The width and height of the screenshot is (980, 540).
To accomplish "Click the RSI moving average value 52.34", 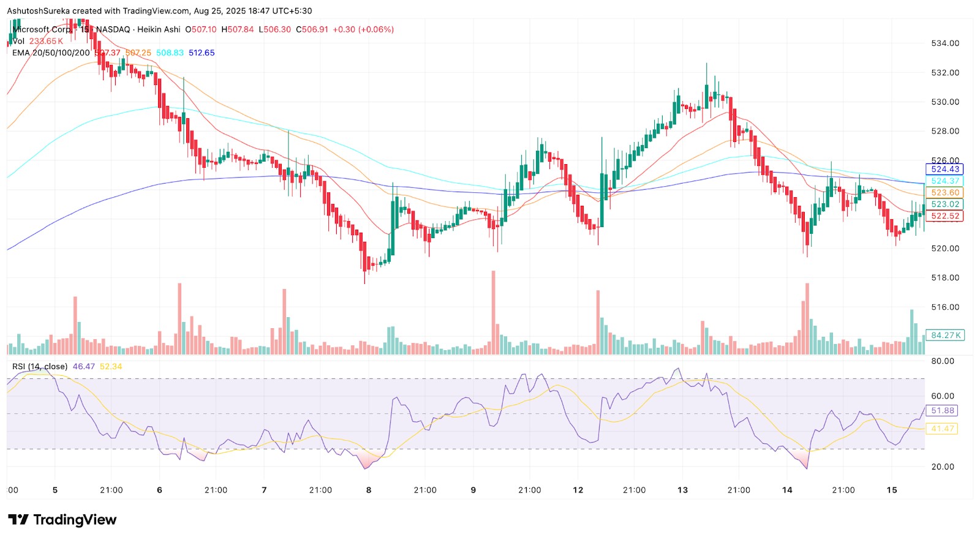I will coord(111,367).
